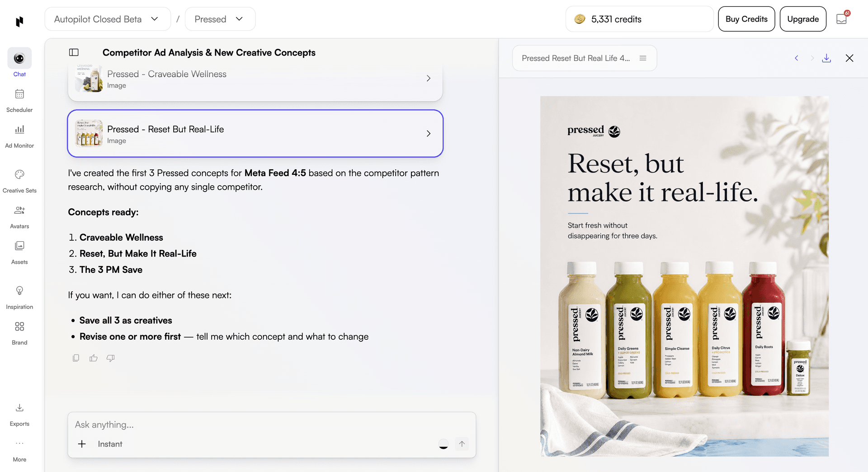Click Craveable Wellness card thumbnail
This screenshot has width=868, height=472.
(x=89, y=78)
